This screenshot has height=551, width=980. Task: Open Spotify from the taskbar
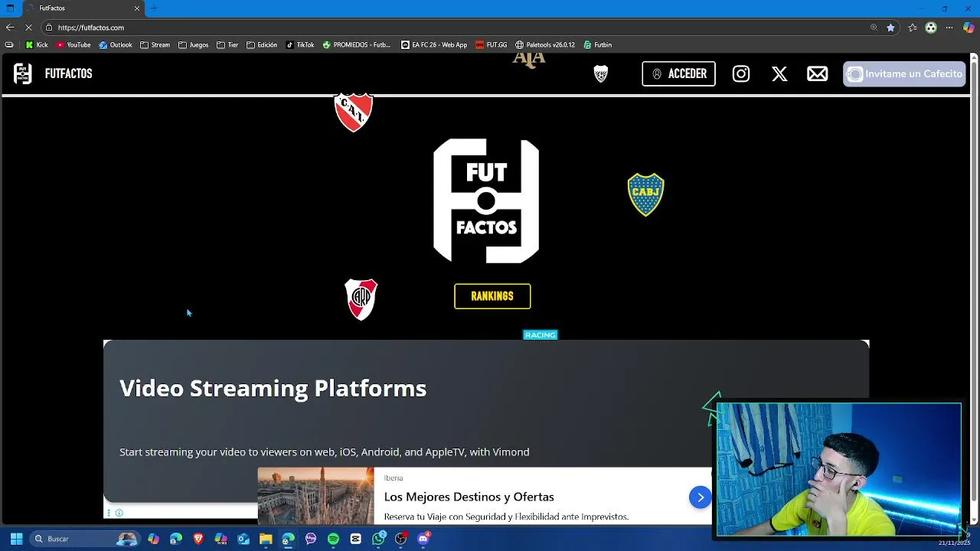(333, 539)
